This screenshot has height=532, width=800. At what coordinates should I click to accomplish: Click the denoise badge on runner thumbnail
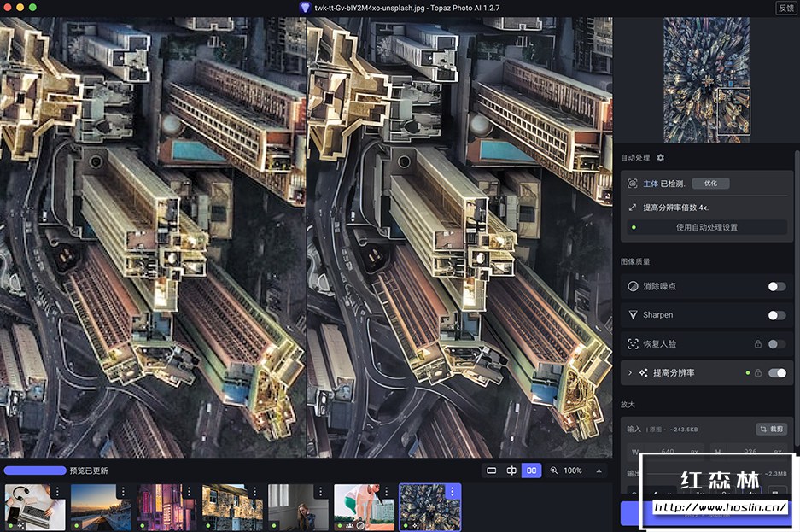360,525
